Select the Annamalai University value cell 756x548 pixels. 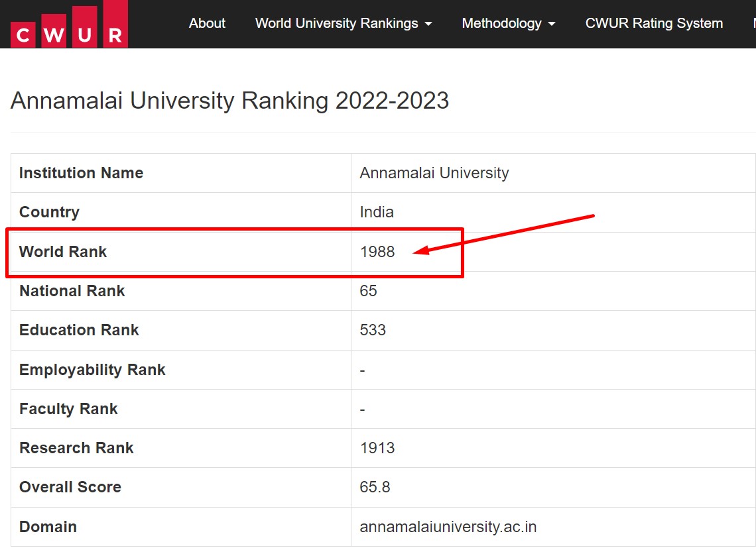point(553,173)
